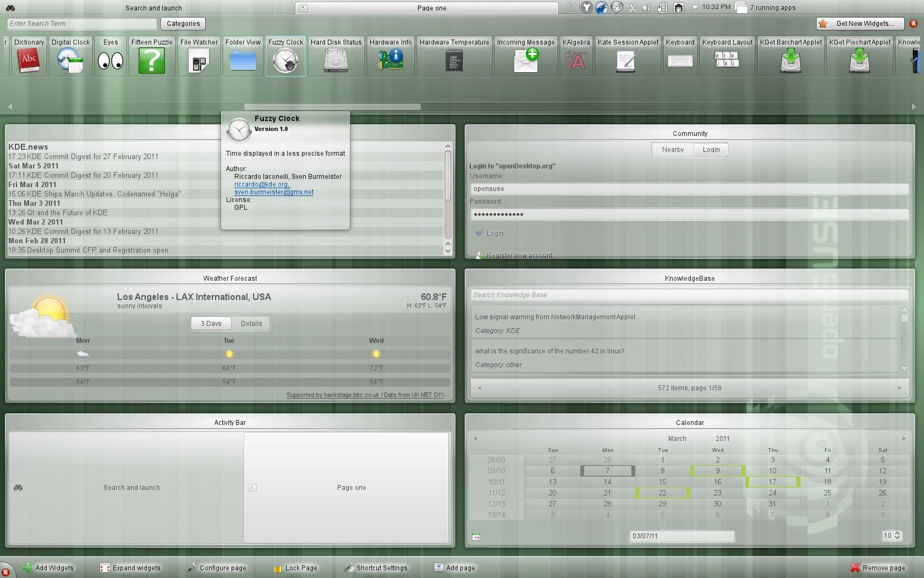Open the Categories dropdown
Screen dimensions: 924x578
(183, 24)
